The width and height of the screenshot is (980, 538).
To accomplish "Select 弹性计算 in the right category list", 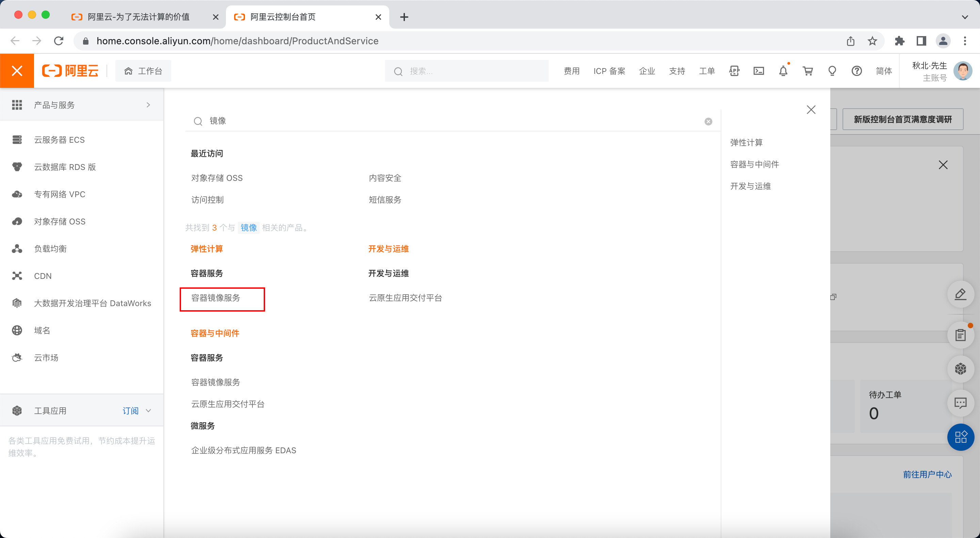I will tap(747, 142).
